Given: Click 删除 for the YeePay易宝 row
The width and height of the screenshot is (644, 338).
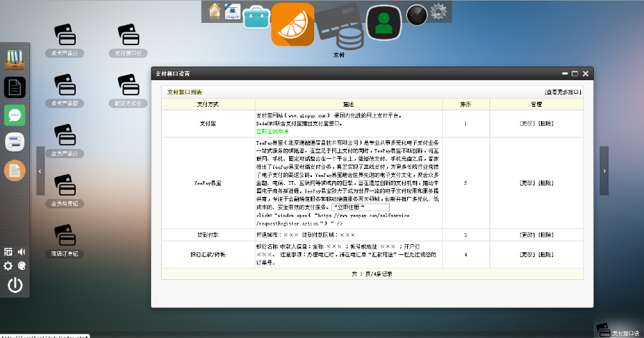Looking at the screenshot, I should (546, 183).
